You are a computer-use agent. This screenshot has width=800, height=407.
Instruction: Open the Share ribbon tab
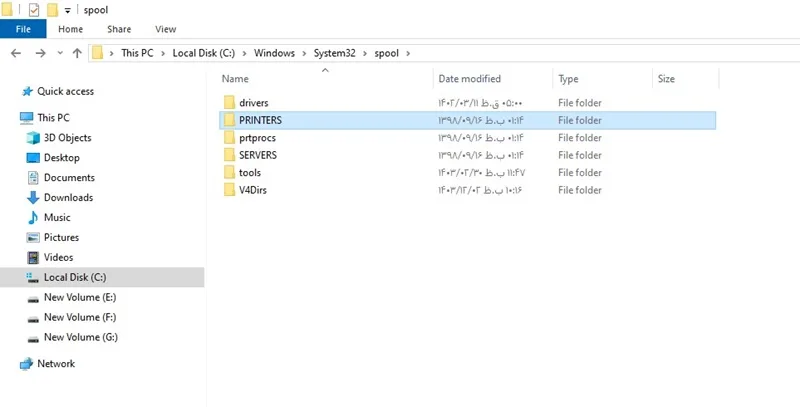[119, 29]
